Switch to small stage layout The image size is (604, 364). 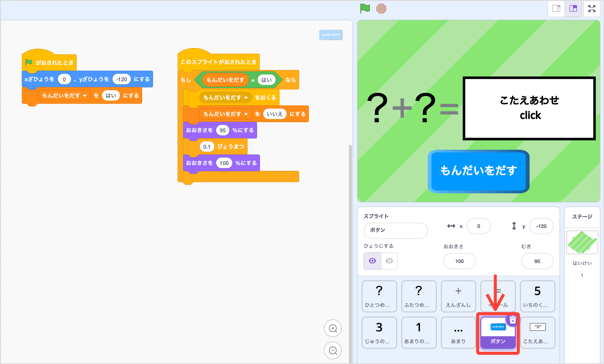tap(556, 9)
